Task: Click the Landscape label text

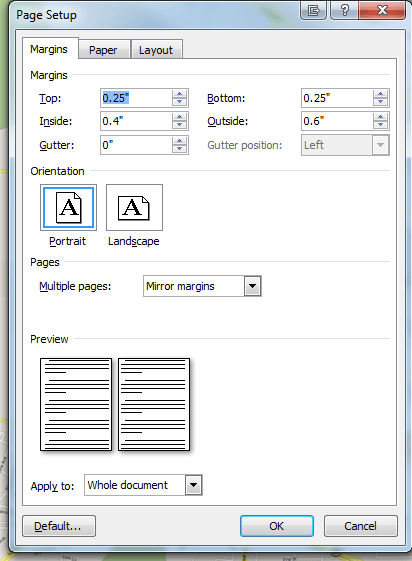Action: (x=134, y=241)
